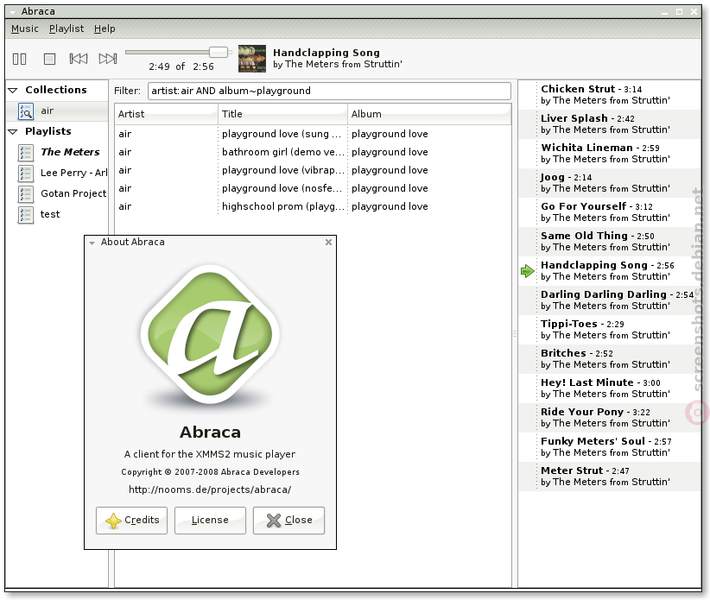Screen dimensions: 710x600
Task: Sort by the Title column header
Action: [283, 114]
